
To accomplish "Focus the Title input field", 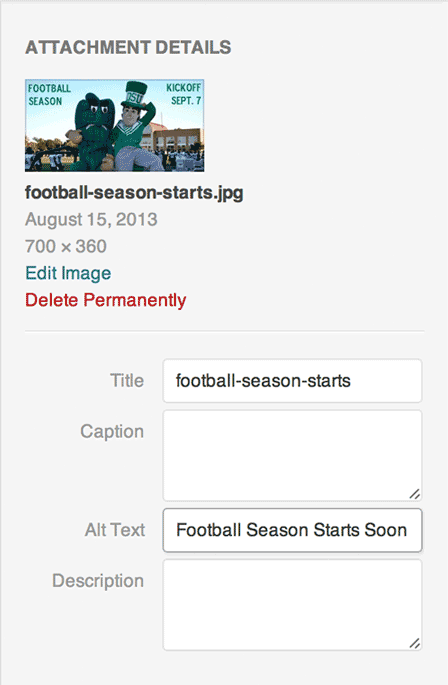I will coord(292,381).
